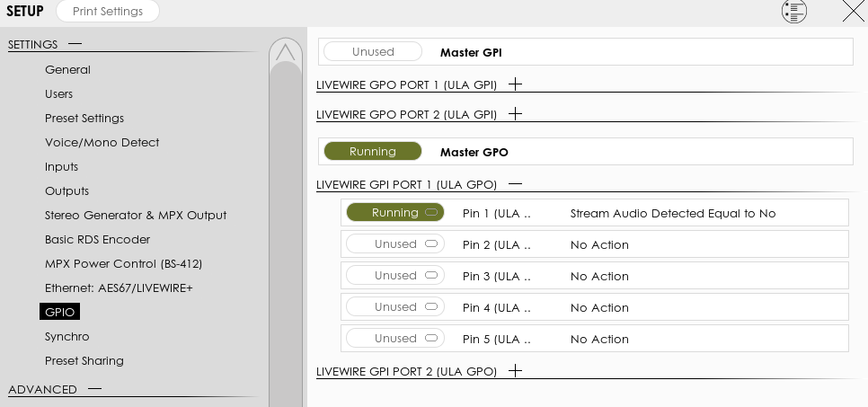This screenshot has width=868, height=407.
Task: Expand Livewire GPO Port 2 section
Action: tap(515, 114)
